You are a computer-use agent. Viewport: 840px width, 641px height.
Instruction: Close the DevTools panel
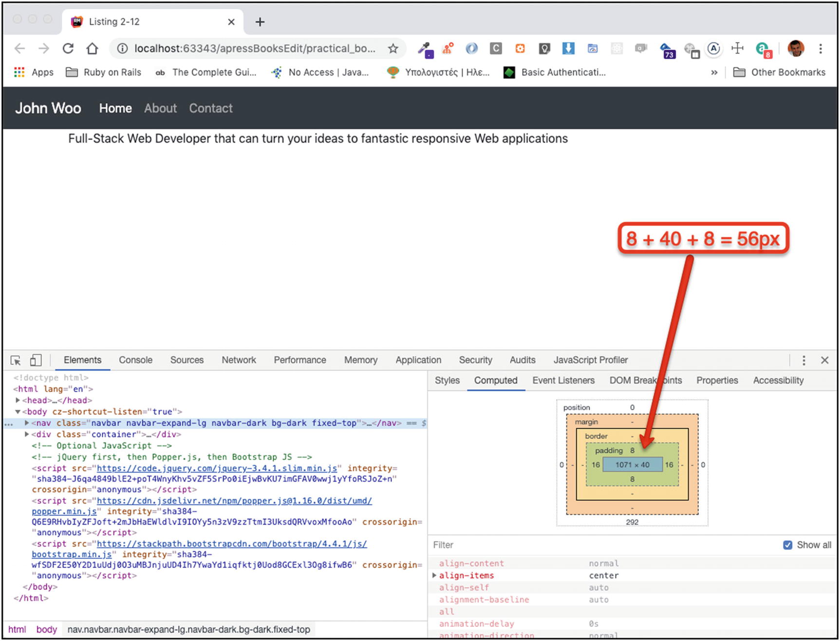tap(824, 360)
